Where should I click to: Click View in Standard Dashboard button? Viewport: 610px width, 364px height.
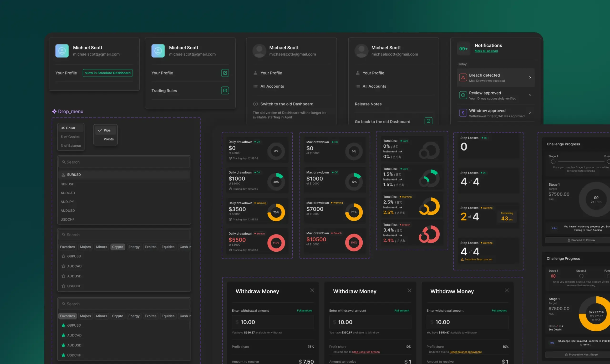pos(108,73)
